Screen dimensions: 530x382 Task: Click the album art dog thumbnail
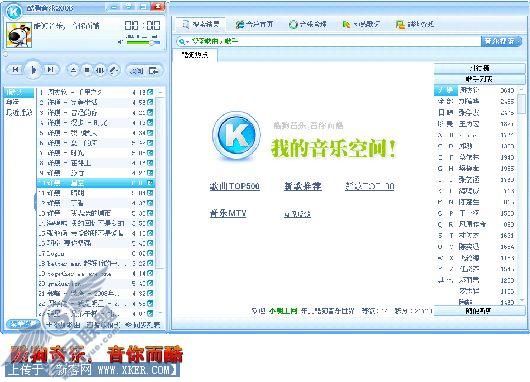point(19,35)
